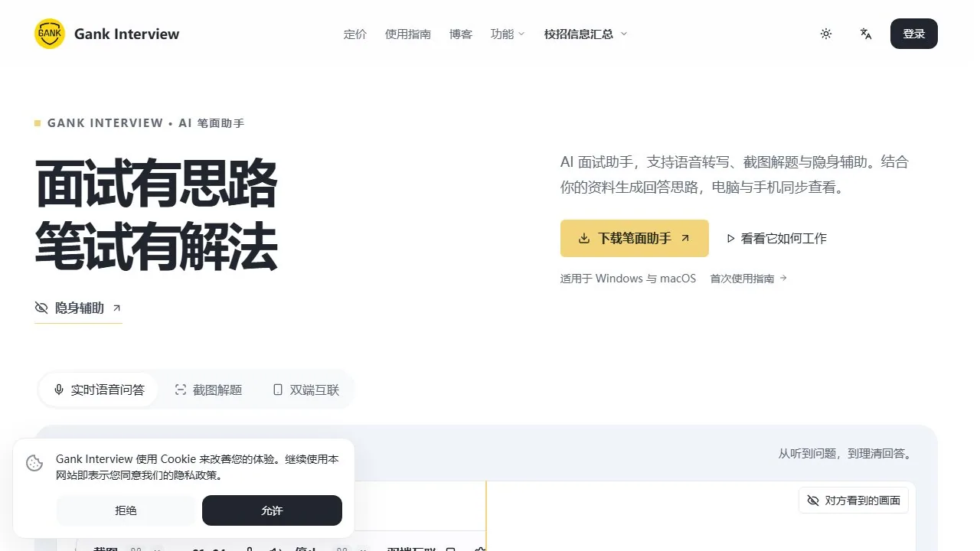
Task: Click the headline 笔试有解法
Action: point(156,246)
